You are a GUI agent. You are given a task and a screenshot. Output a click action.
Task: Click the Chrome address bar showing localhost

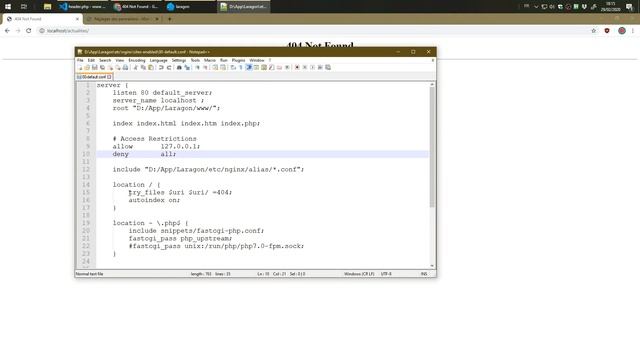(x=314, y=31)
